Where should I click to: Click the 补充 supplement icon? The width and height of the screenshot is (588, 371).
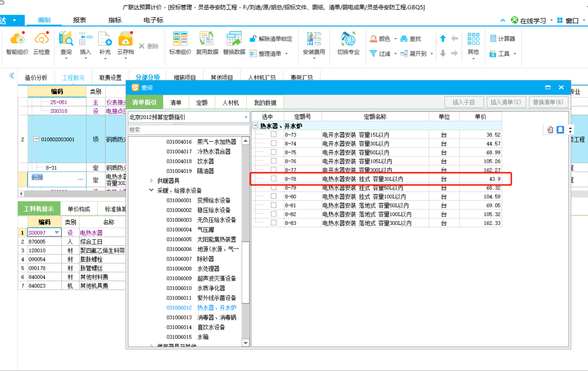click(x=105, y=45)
